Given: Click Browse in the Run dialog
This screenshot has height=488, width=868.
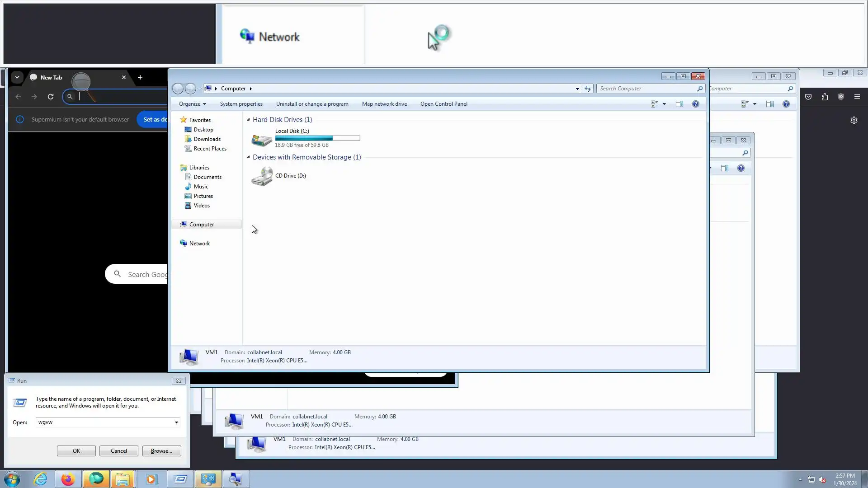Looking at the screenshot, I should tap(161, 451).
